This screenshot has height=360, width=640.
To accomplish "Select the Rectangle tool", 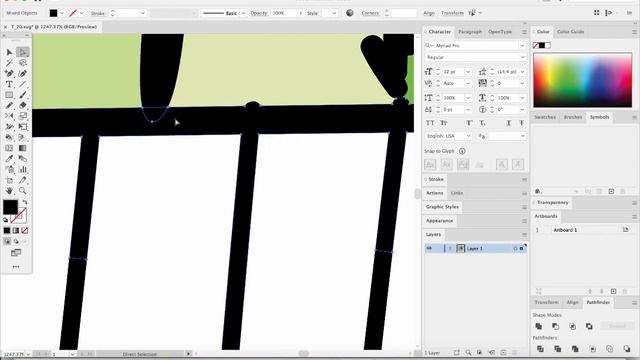I will [x=9, y=95].
